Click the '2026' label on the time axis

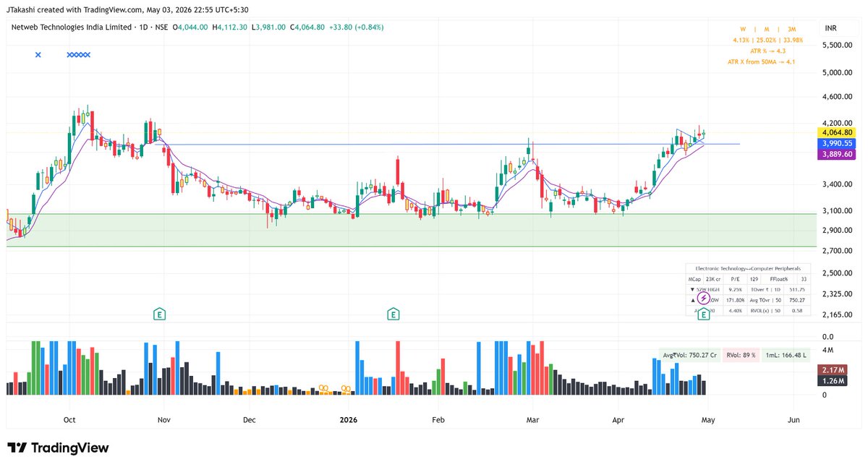(x=349, y=420)
